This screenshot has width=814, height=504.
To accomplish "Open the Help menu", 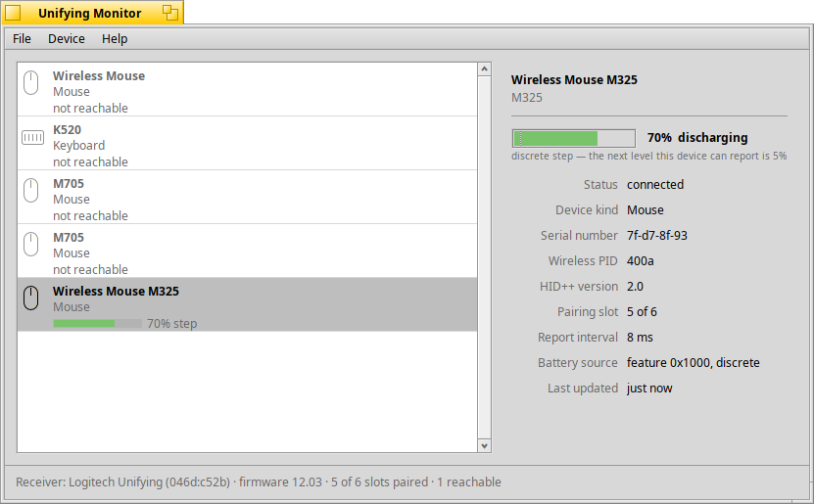I will 115,39.
